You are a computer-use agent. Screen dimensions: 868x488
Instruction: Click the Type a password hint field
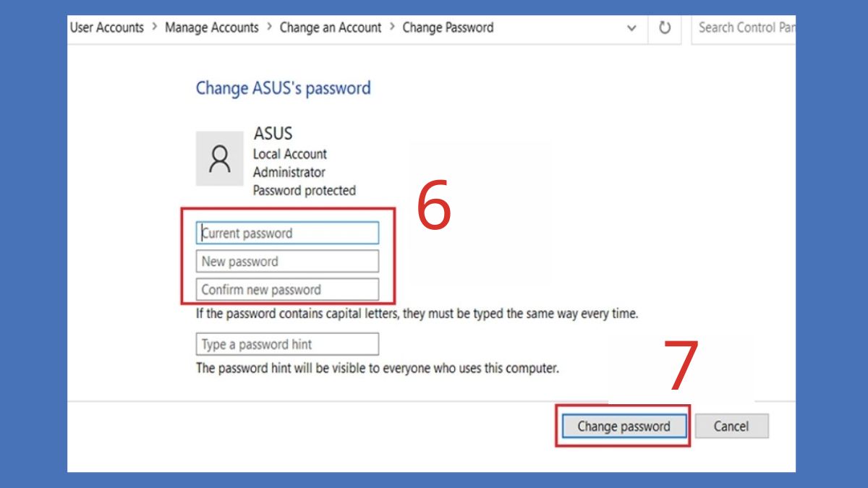[287, 344]
